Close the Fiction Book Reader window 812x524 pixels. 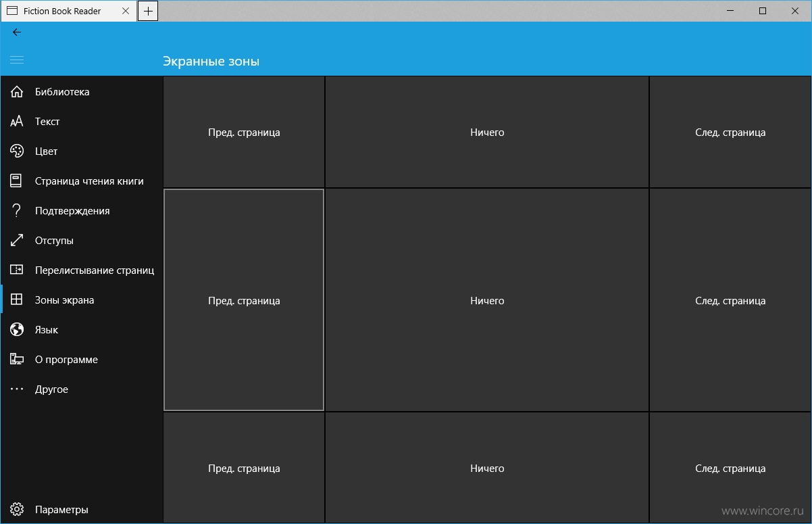coord(794,11)
